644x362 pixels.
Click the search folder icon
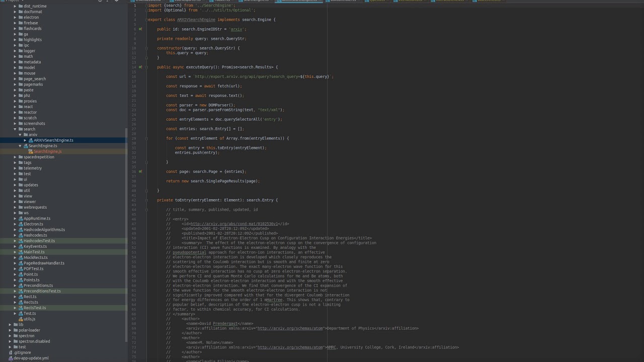point(21,129)
